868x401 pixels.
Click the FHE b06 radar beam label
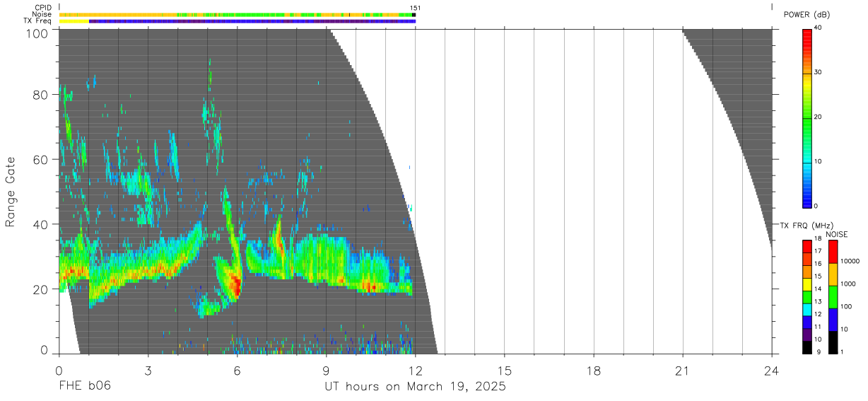[x=85, y=387]
